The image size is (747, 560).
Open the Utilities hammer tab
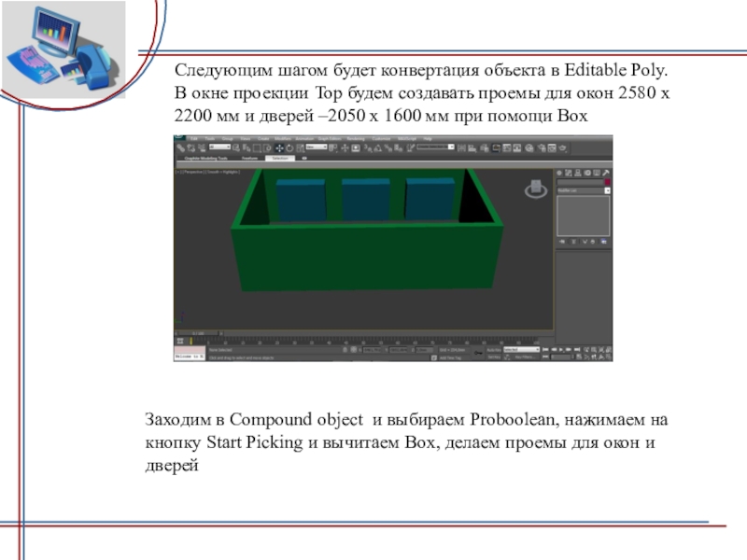click(x=605, y=173)
